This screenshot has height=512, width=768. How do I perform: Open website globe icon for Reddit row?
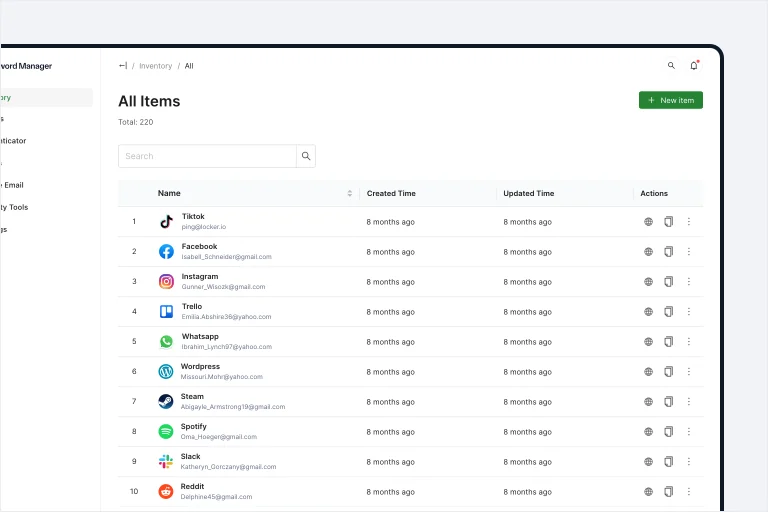(648, 491)
